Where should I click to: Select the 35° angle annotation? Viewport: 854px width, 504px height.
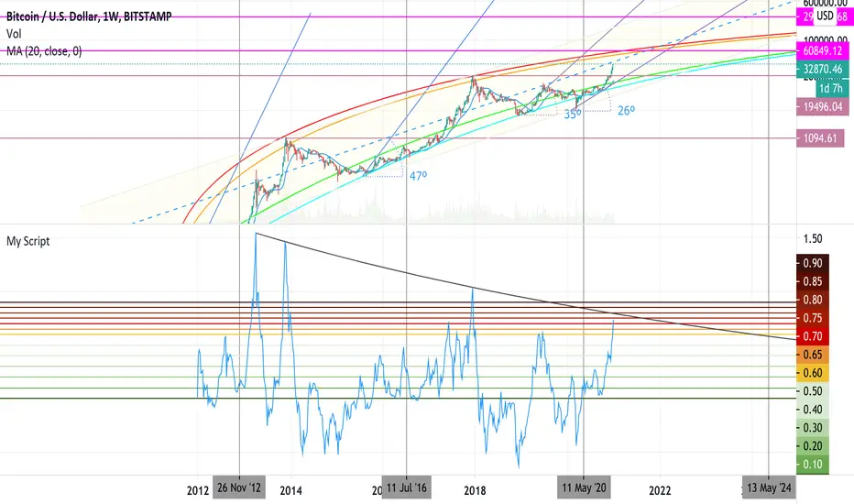pos(573,115)
